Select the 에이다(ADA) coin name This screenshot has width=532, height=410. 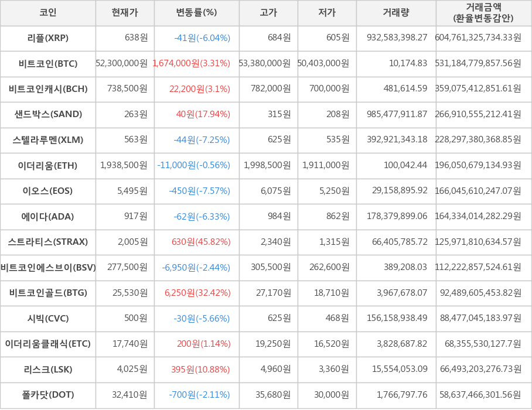tap(48, 217)
